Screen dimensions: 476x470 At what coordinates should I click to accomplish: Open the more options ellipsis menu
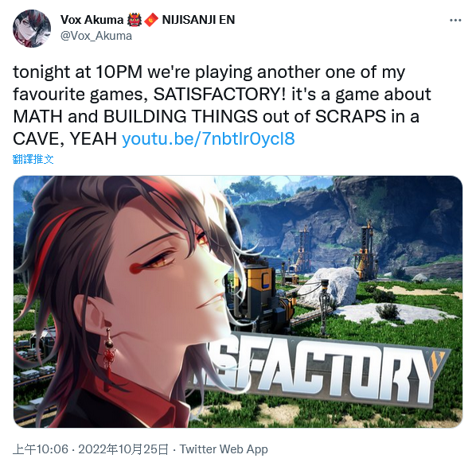(455, 21)
